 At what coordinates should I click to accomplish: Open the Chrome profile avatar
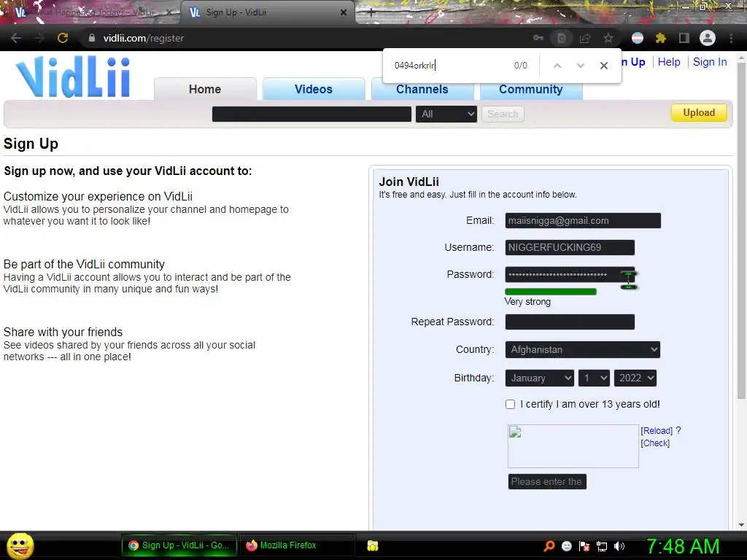pyautogui.click(x=708, y=38)
